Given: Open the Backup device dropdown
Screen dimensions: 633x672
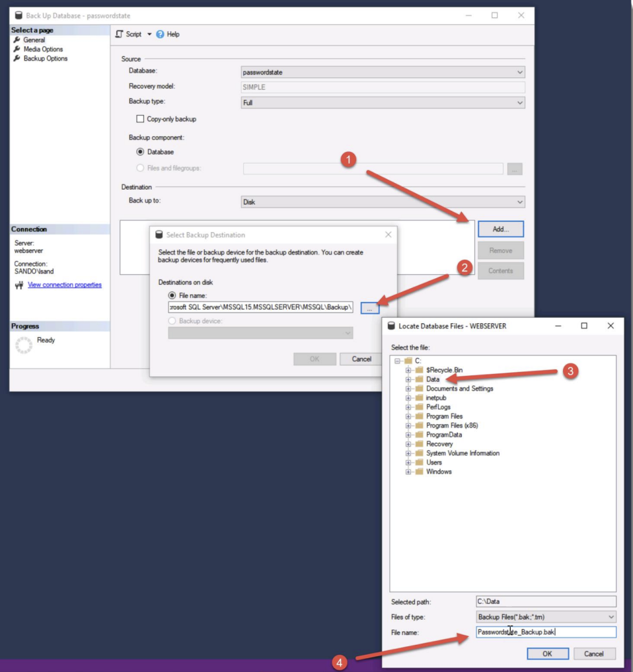Looking at the screenshot, I should coord(260,333).
